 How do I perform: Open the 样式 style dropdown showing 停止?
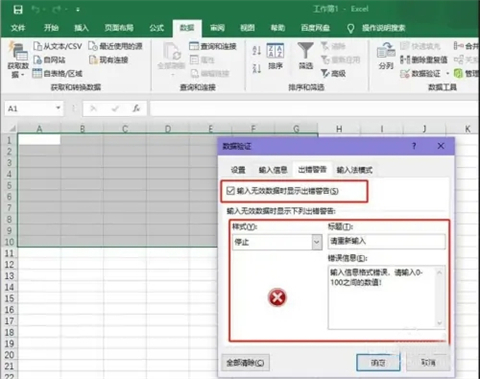[277, 242]
